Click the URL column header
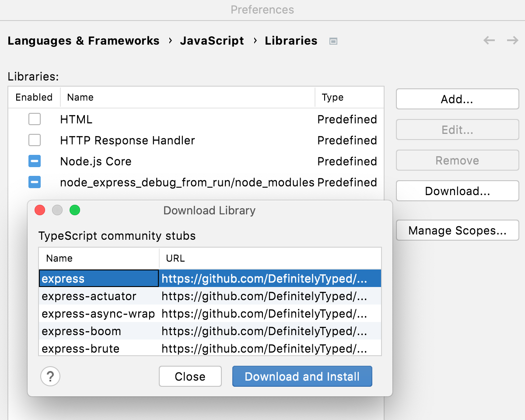The width and height of the screenshot is (525, 420). point(175,258)
